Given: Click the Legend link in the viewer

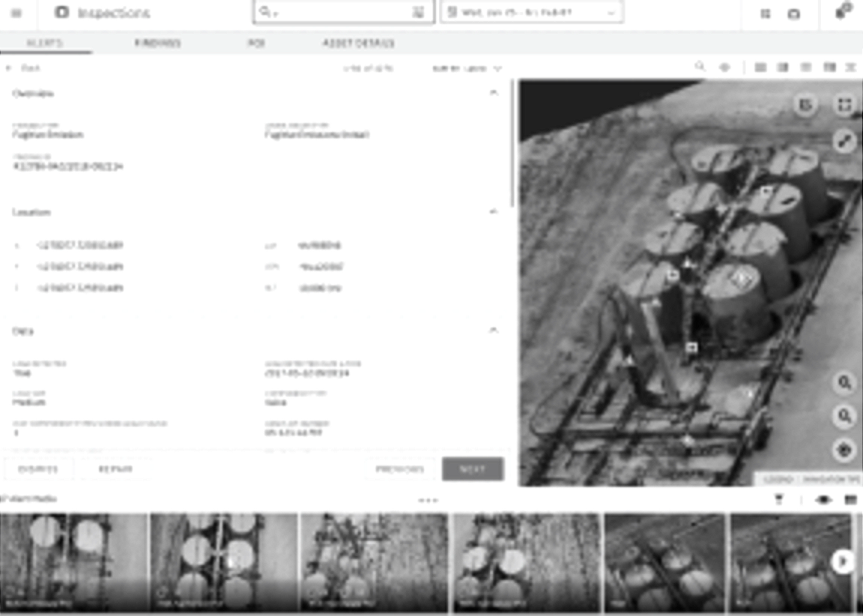Looking at the screenshot, I should click(778, 479).
